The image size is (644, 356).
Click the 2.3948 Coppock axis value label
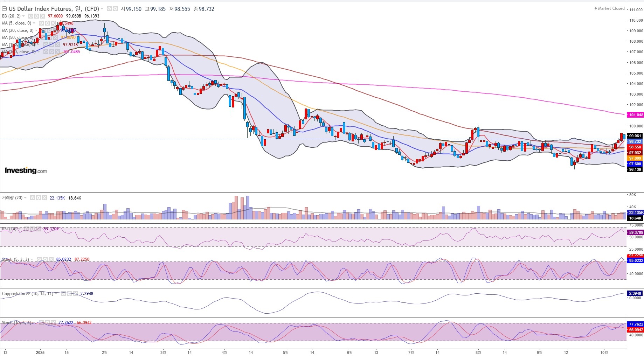click(635, 293)
